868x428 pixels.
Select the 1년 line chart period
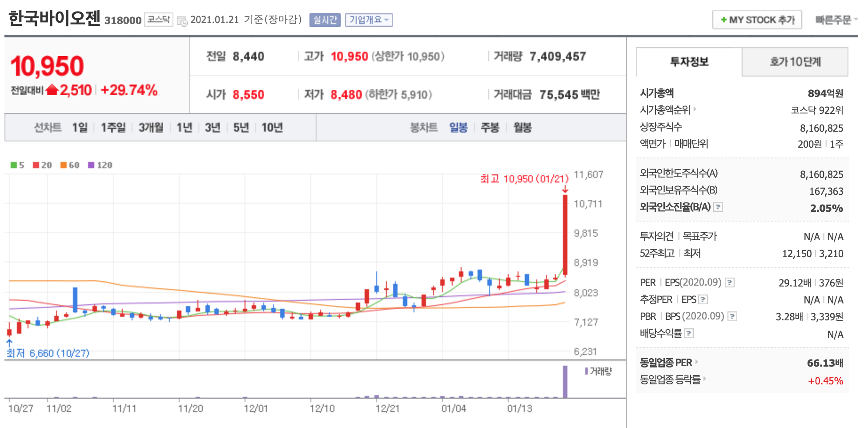pos(185,128)
